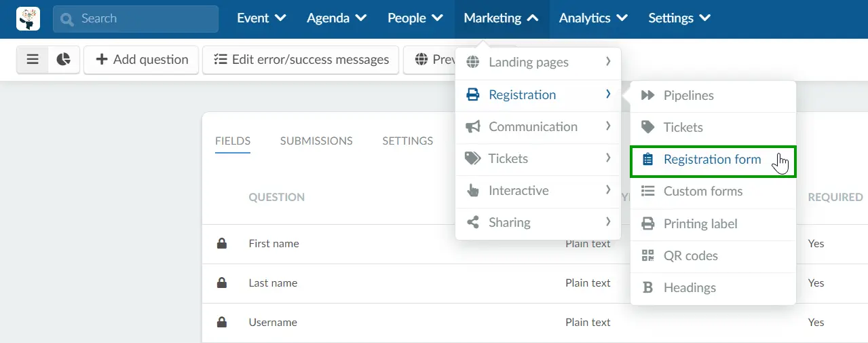Click Edit error/success messages button
This screenshot has height=343, width=868.
click(301, 60)
